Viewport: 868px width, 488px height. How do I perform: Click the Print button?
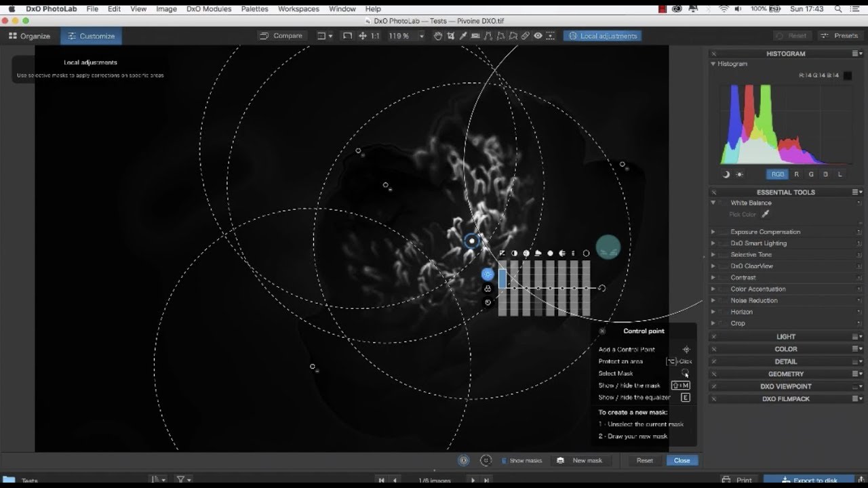738,481
